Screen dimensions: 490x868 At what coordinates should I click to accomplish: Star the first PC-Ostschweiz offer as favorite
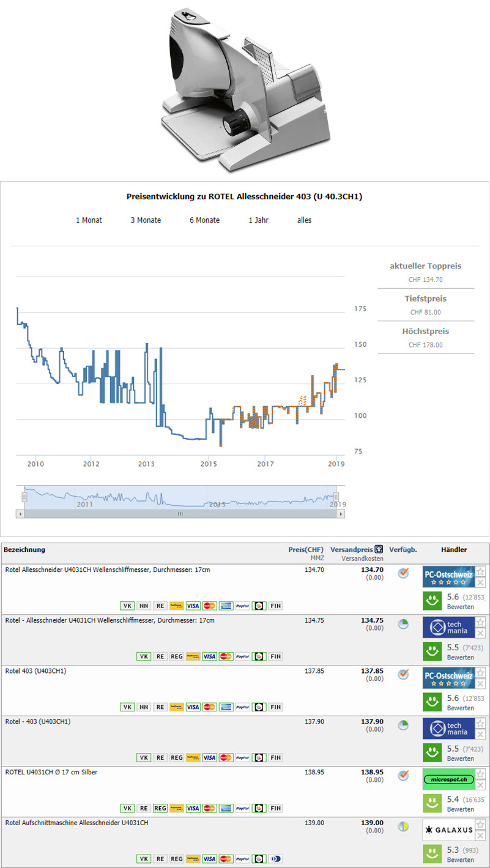point(481,571)
